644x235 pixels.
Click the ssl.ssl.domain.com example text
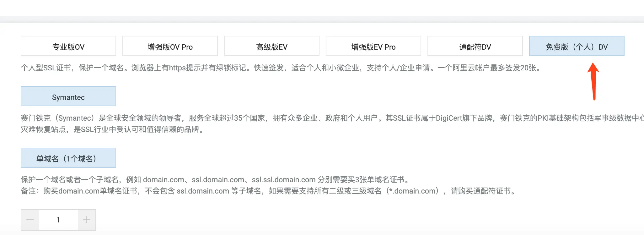click(284, 180)
